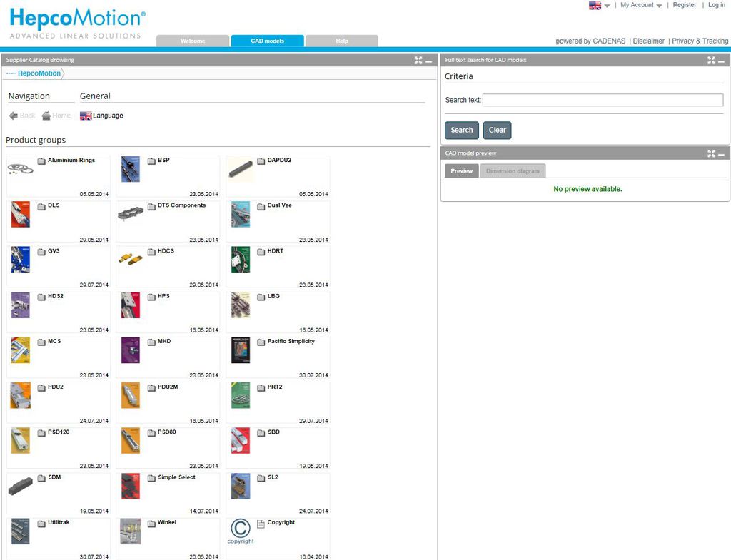Open the MHD folder icon
The image size is (731, 560).
151,342
